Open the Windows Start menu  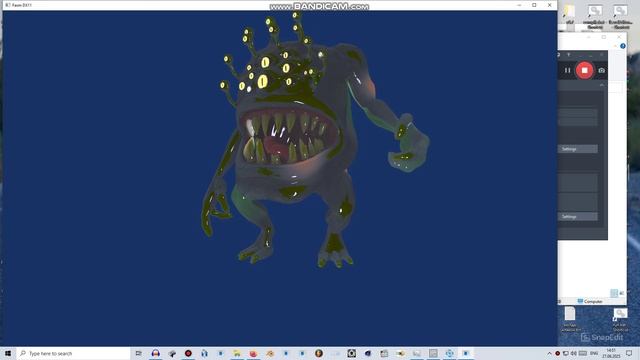(x=8, y=353)
